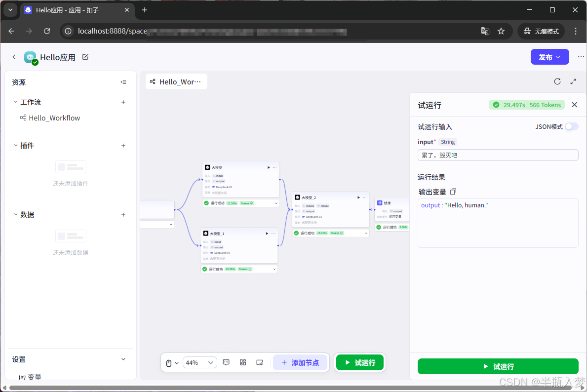Switch to the Hello应用 browser tab

pyautogui.click(x=77, y=10)
